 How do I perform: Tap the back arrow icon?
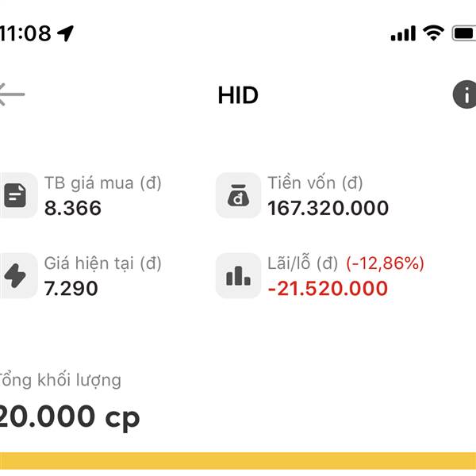point(12,94)
